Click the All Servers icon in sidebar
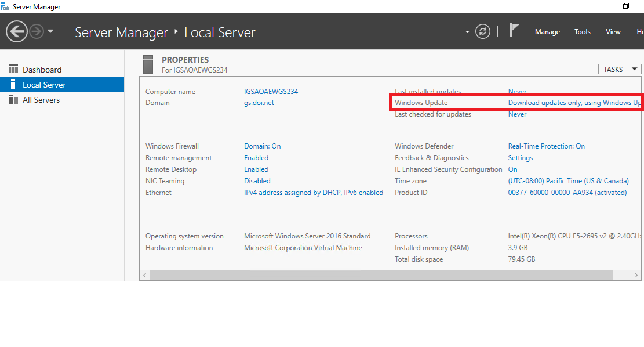The width and height of the screenshot is (644, 347). [x=13, y=99]
